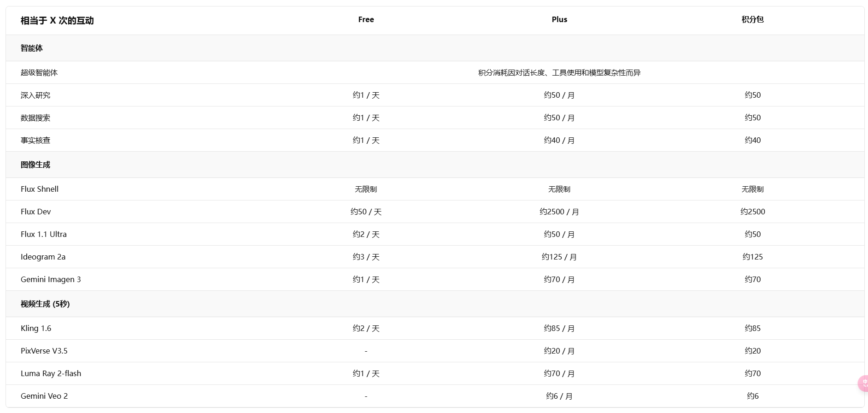Click 深入研究 积分包 value 约50
This screenshot has width=868, height=413.
click(752, 95)
